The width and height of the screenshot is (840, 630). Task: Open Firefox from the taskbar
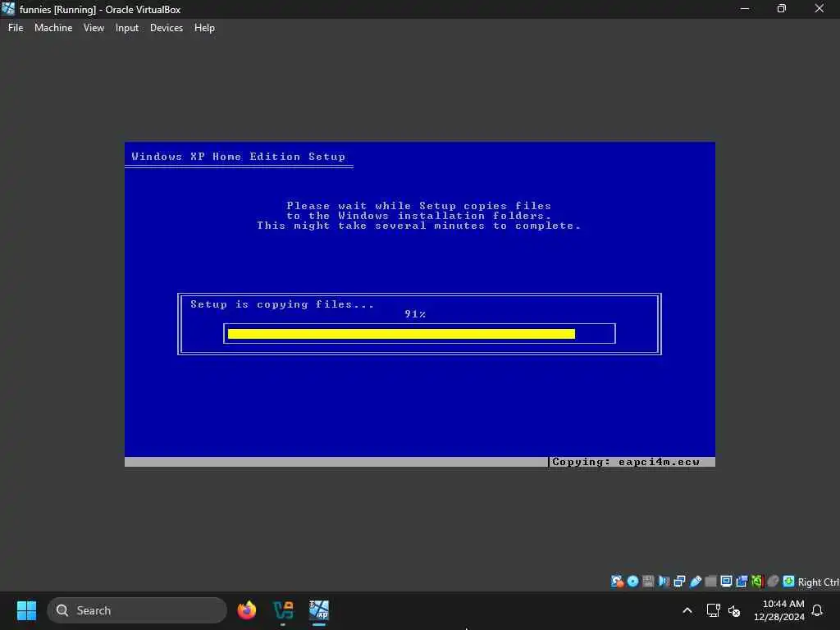point(246,610)
